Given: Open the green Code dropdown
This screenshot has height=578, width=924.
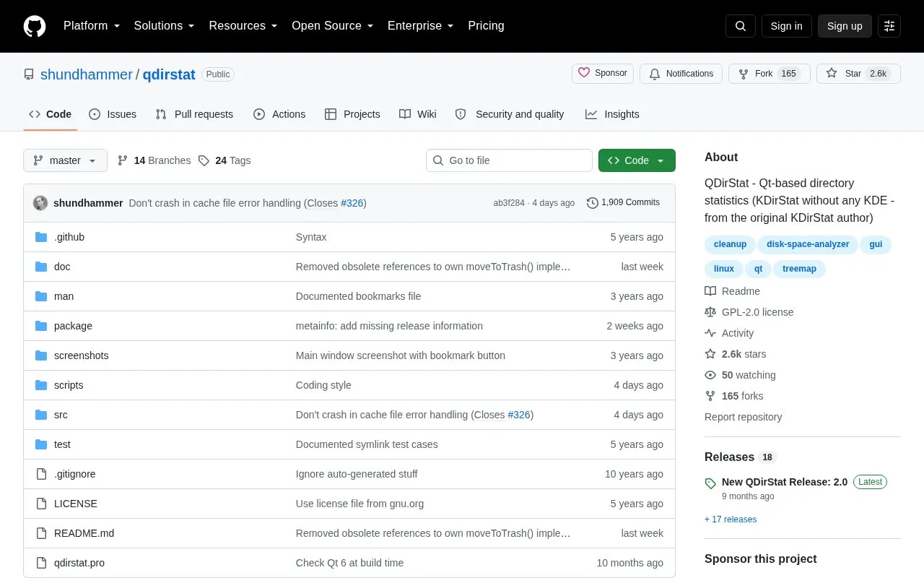Looking at the screenshot, I should click(637, 160).
